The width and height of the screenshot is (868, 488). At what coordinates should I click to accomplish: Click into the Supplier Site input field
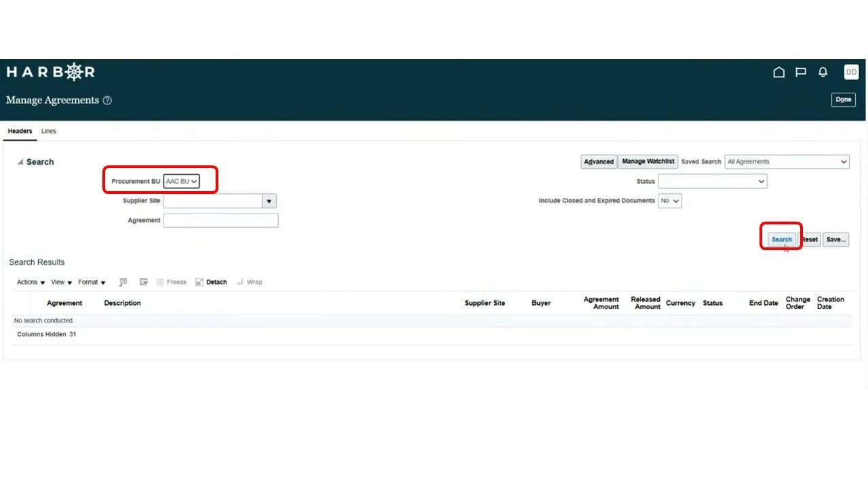click(x=213, y=201)
